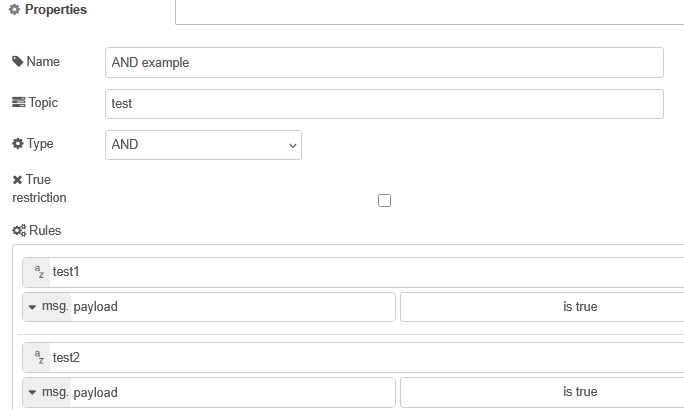The width and height of the screenshot is (684, 410).
Task: Switch to the Properties tab
Action: pos(55,10)
